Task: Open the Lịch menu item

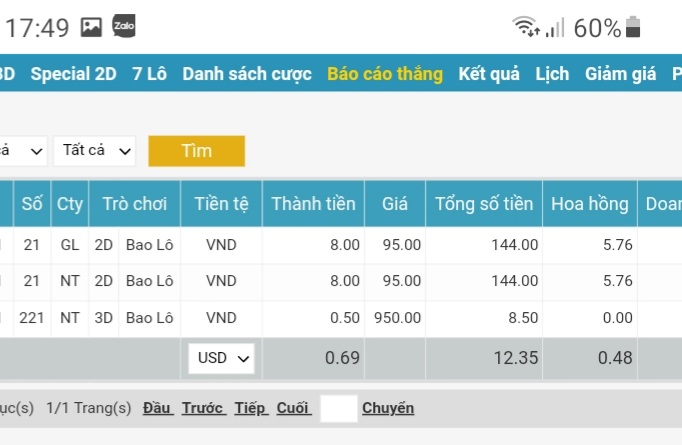Action: tap(552, 74)
